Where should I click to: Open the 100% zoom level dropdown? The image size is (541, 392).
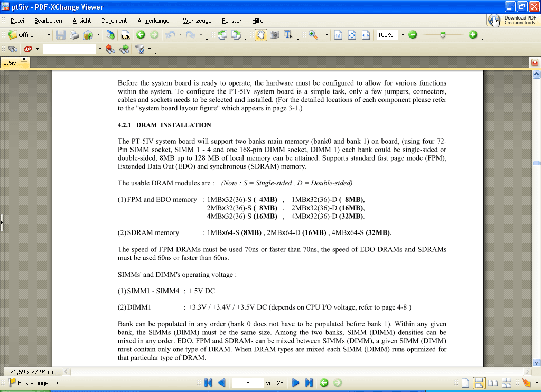click(402, 35)
